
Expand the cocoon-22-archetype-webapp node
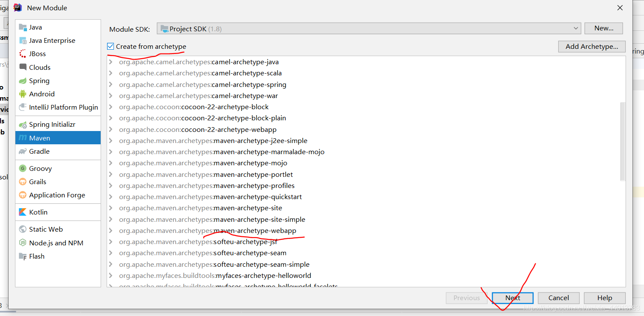[x=111, y=129]
